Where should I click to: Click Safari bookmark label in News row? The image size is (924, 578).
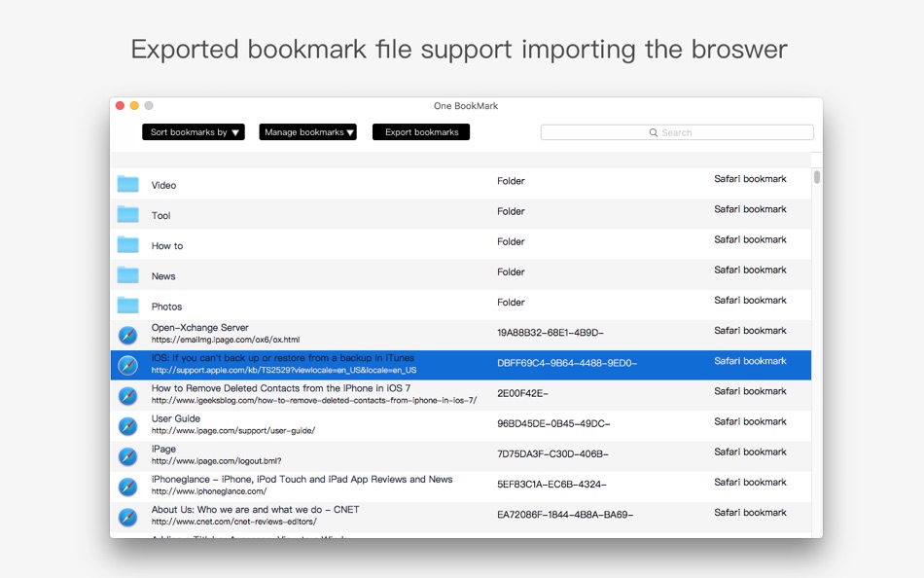pos(750,271)
